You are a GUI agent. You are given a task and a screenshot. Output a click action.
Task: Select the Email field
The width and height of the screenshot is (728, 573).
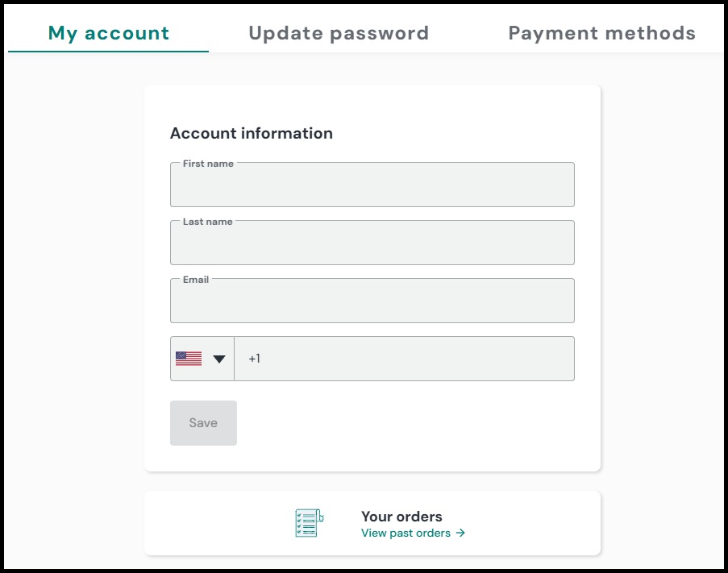pyautogui.click(x=372, y=303)
